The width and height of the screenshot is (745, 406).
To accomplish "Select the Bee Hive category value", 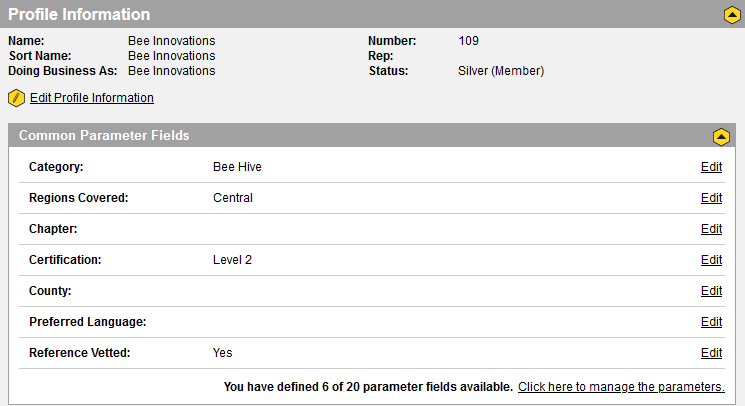I will pos(237,167).
